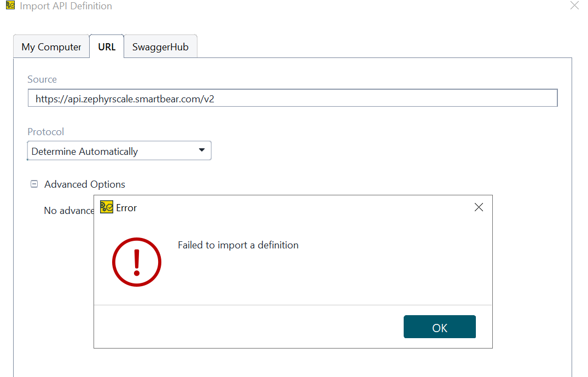Switch to the My Computer tab

tap(51, 47)
